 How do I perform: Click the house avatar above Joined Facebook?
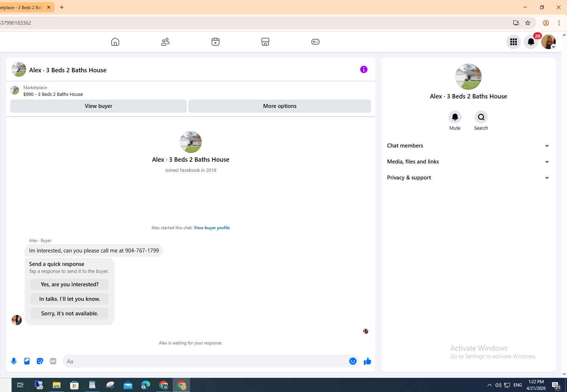click(x=191, y=142)
